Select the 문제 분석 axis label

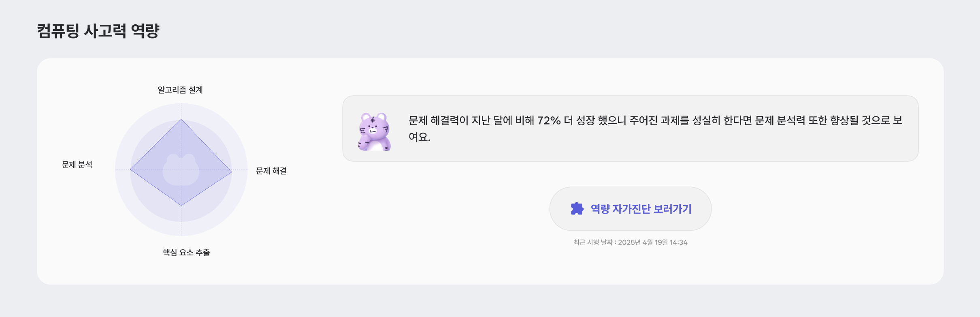[77, 165]
